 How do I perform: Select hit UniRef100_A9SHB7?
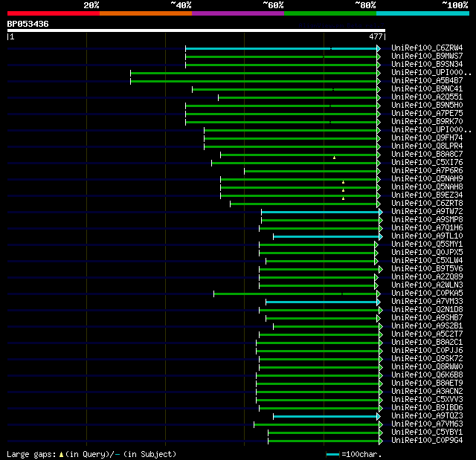tap(427, 318)
